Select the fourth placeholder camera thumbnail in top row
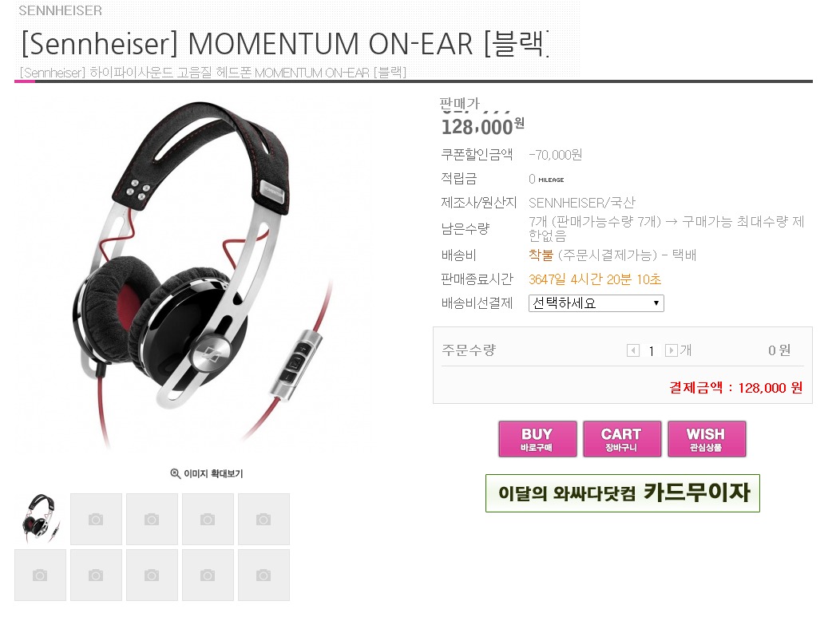 pos(208,519)
